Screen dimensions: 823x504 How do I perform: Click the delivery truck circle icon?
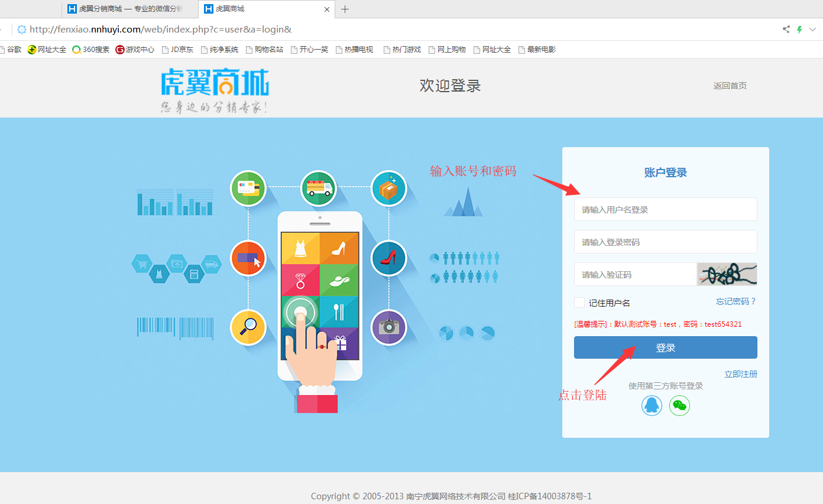(x=319, y=188)
